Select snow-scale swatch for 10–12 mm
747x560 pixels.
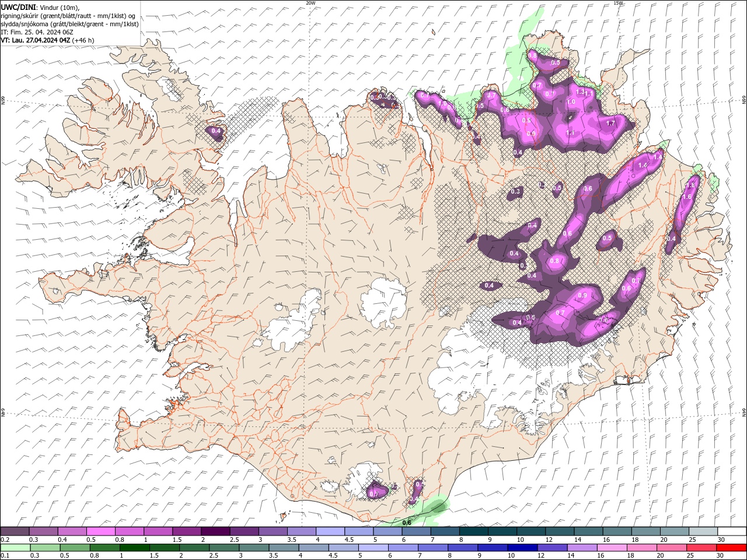click(530, 531)
